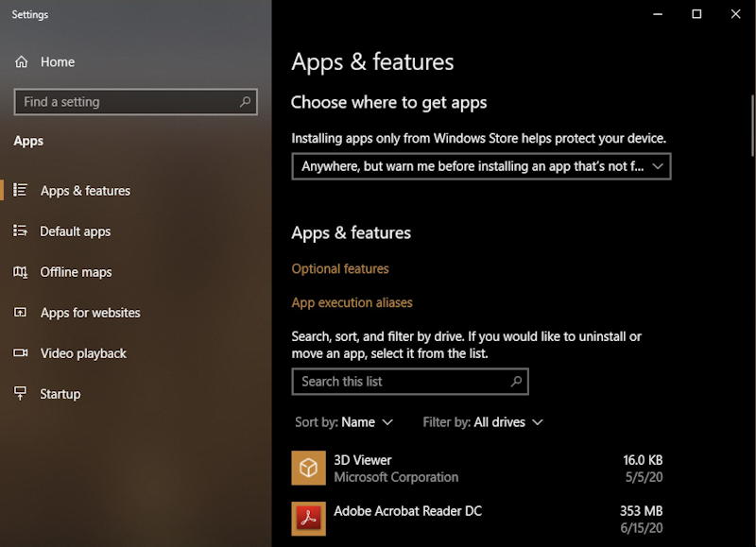Select the Adobe Acrobat Reader DC icon

click(309, 519)
